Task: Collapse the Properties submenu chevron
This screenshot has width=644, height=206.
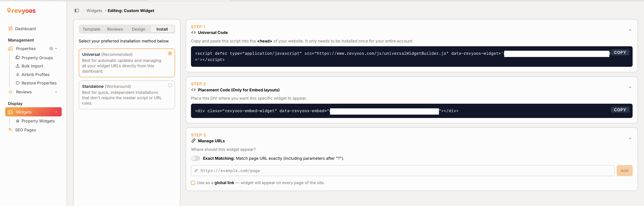Action: pyautogui.click(x=56, y=48)
